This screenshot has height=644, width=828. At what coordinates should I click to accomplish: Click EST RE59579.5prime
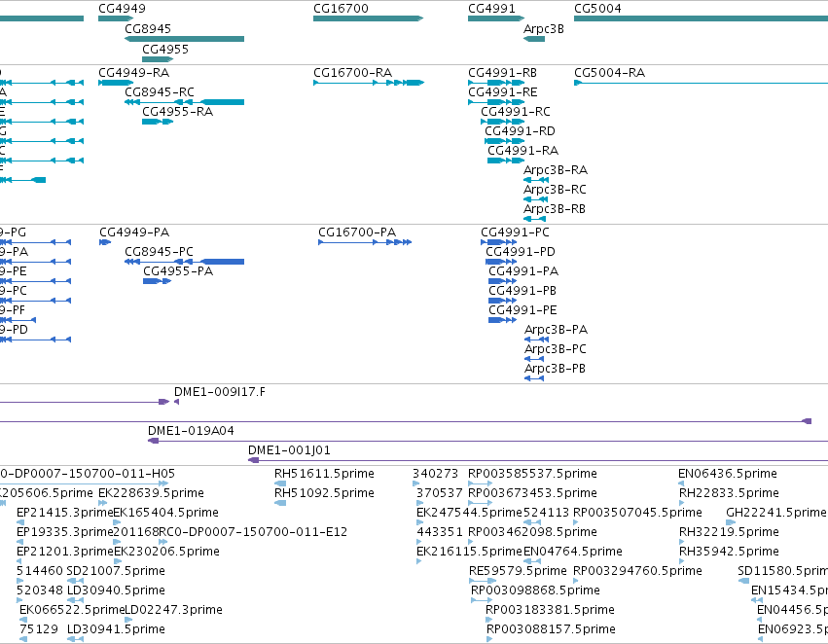(518, 572)
